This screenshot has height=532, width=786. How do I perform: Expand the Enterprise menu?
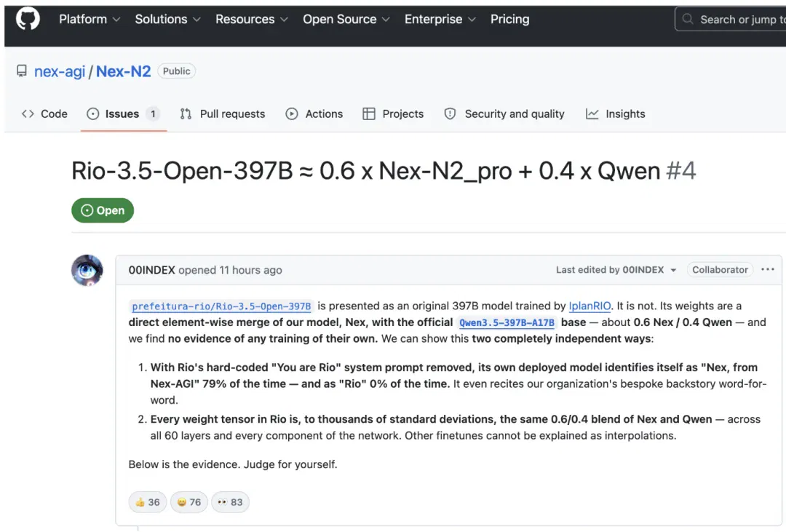440,19
